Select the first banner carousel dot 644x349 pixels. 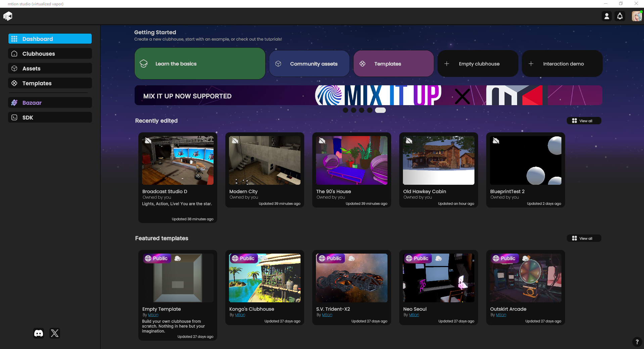click(346, 110)
